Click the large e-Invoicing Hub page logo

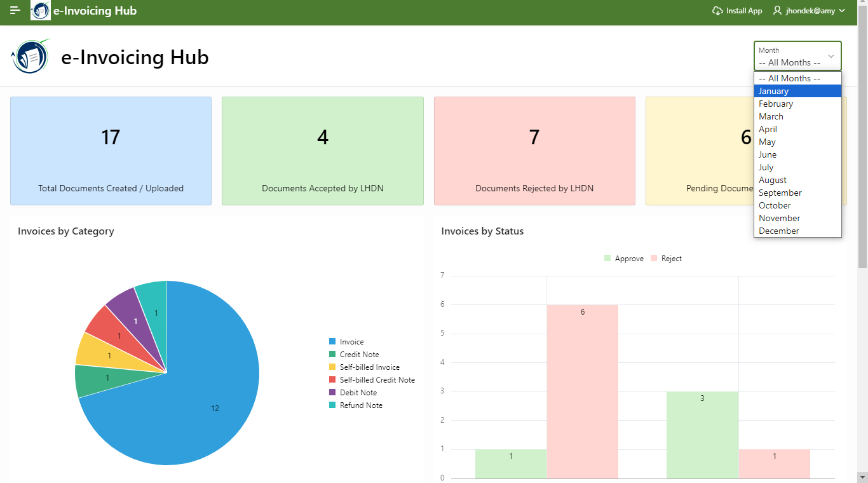pos(31,57)
